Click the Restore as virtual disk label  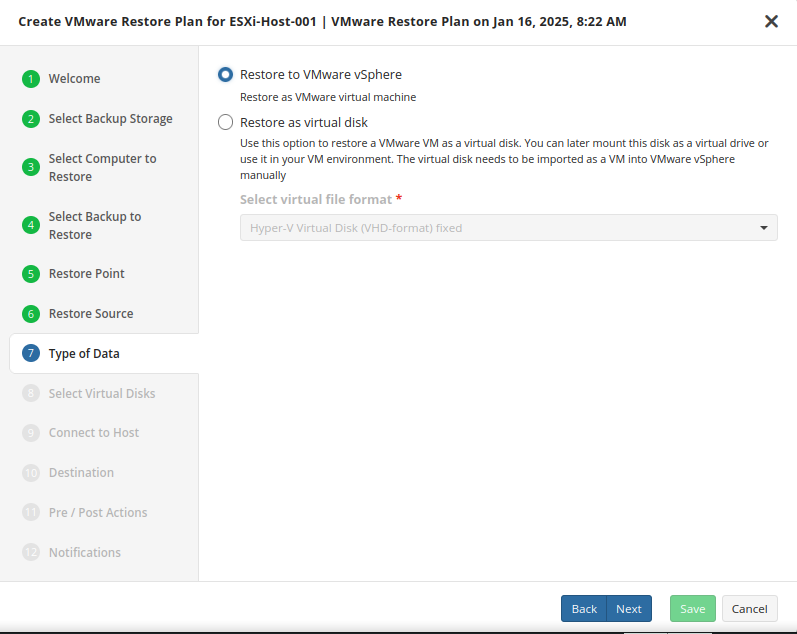tap(304, 123)
